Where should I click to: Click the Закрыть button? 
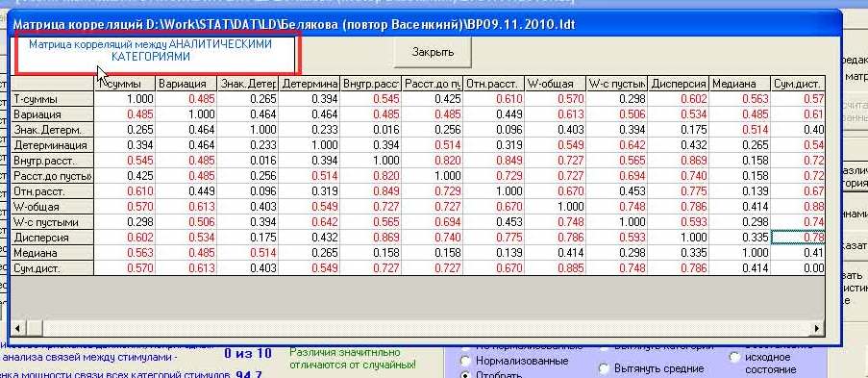click(433, 53)
